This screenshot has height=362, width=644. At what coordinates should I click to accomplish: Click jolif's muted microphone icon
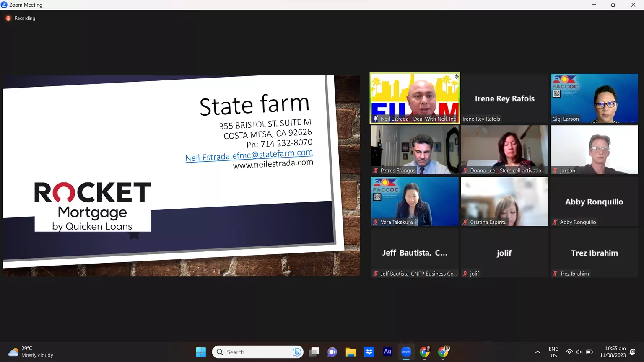[x=465, y=274]
